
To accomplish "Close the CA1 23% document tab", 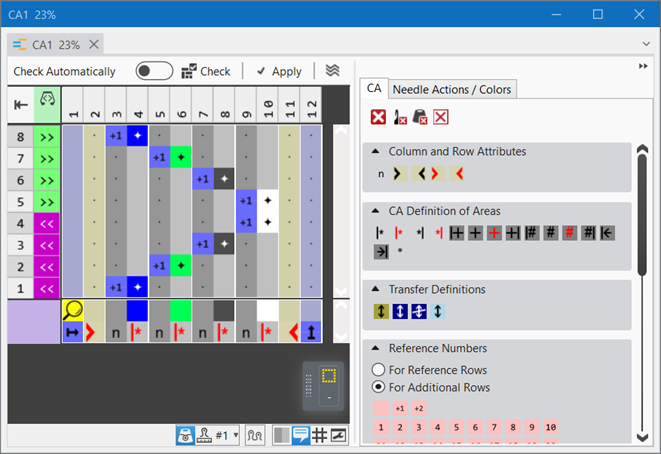I will tap(94, 45).
